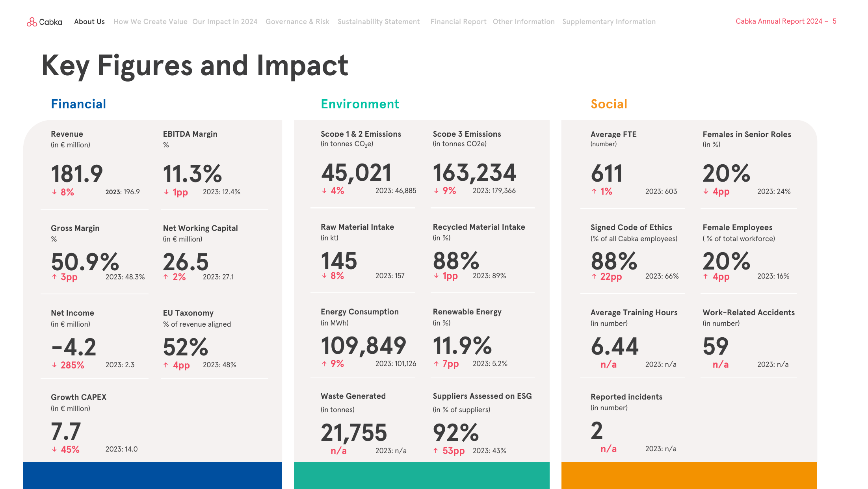868x489 pixels.
Task: Click Scope 3 Emissions value 163,234
Action: (x=474, y=173)
